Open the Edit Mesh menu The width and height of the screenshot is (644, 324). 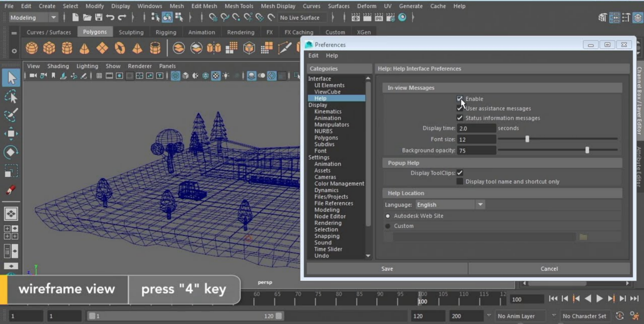(204, 6)
